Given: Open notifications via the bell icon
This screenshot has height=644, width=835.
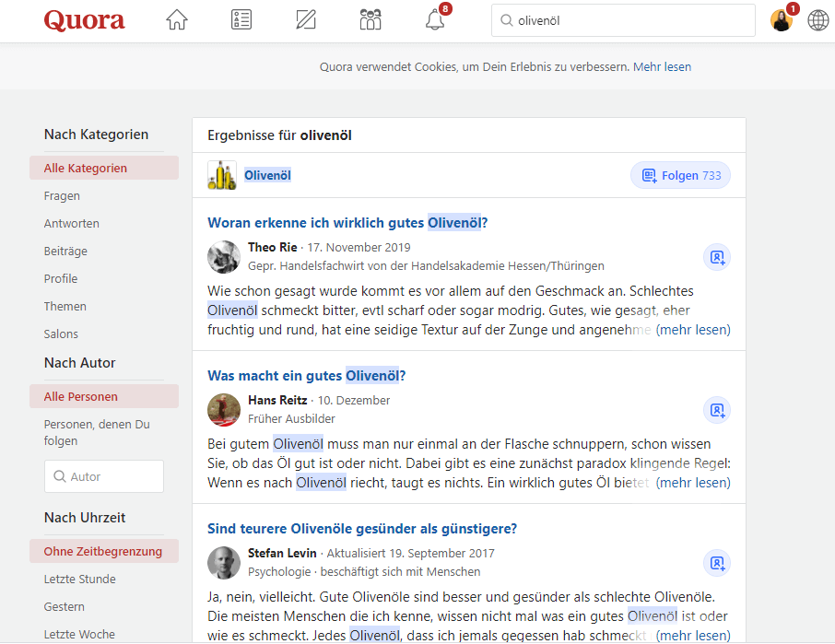Looking at the screenshot, I should coord(434,18).
